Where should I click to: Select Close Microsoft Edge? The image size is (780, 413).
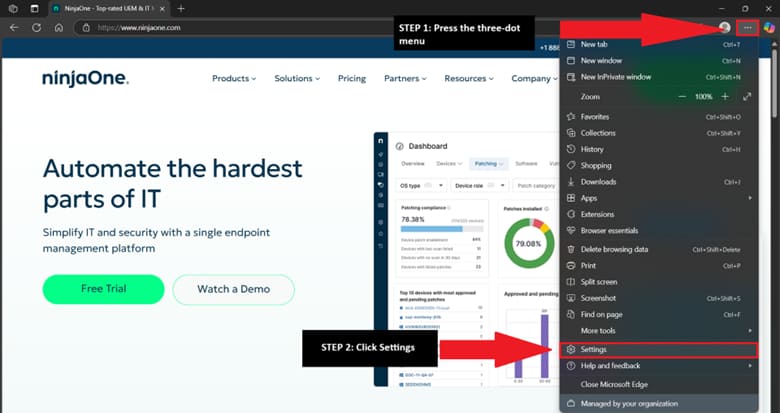659,385
